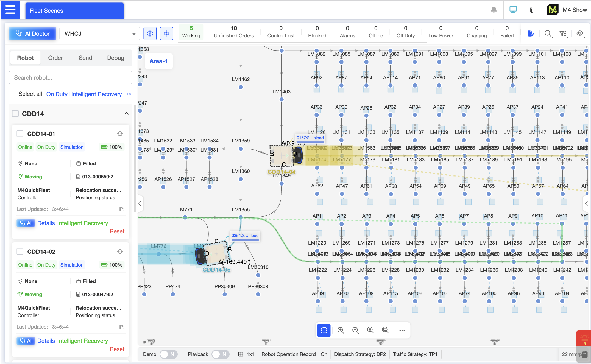Switch to the Debug tab
Screen dimensions: 591x364
pyautogui.click(x=115, y=58)
